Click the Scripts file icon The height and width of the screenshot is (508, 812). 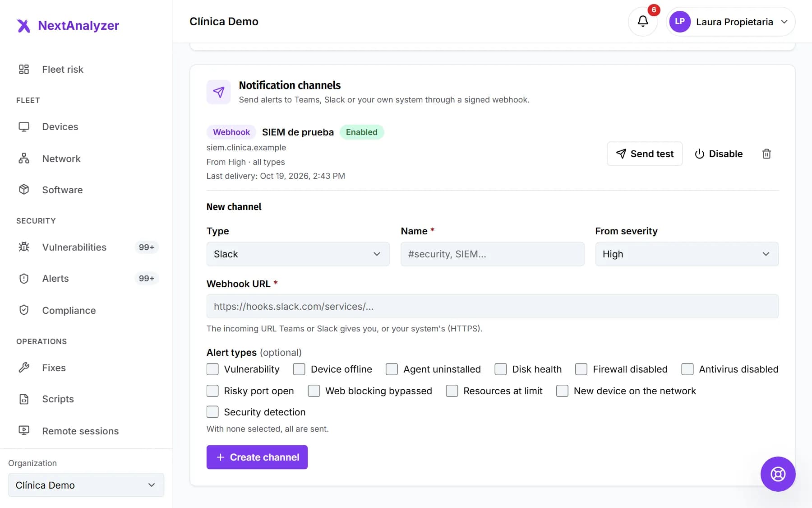point(24,399)
